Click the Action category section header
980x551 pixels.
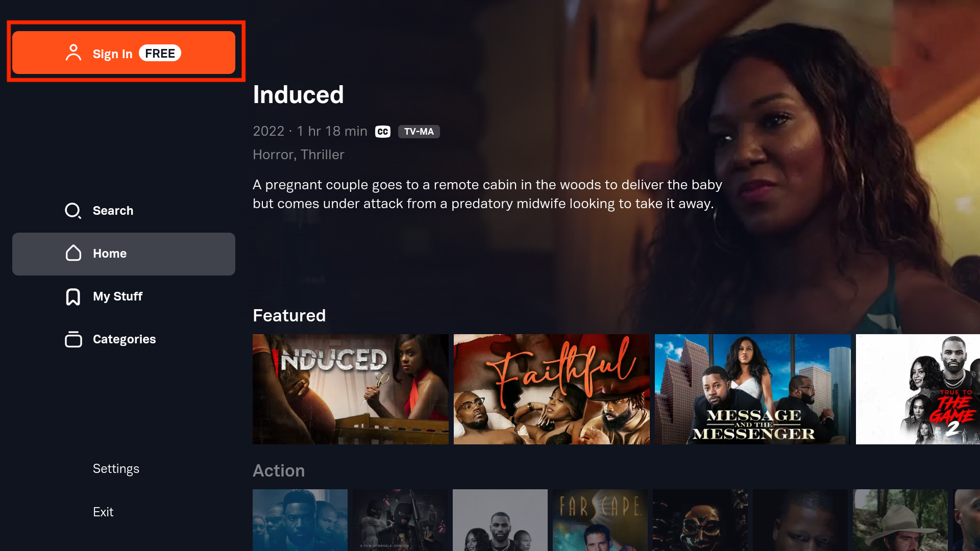[278, 471]
